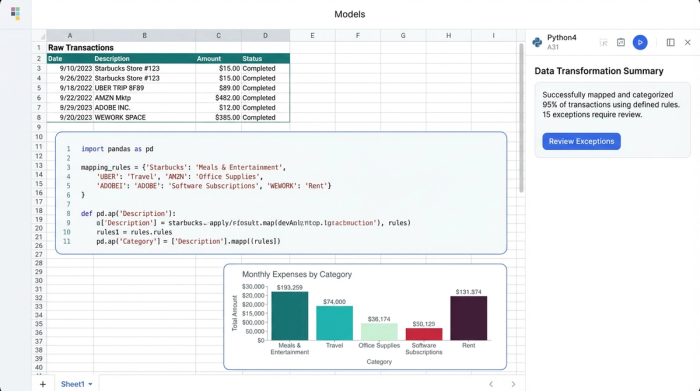Click the go-to-cell arrow icon beside Python4
This screenshot has height=391, width=700.
coord(604,42)
